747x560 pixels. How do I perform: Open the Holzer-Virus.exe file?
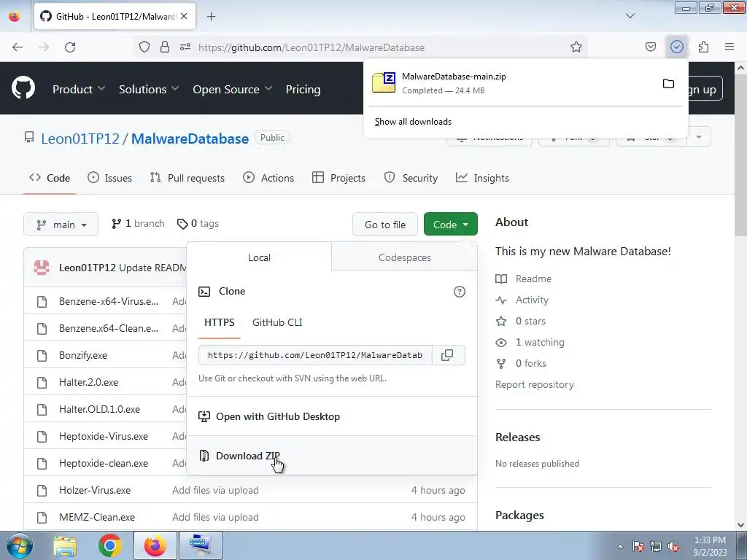[x=95, y=491]
